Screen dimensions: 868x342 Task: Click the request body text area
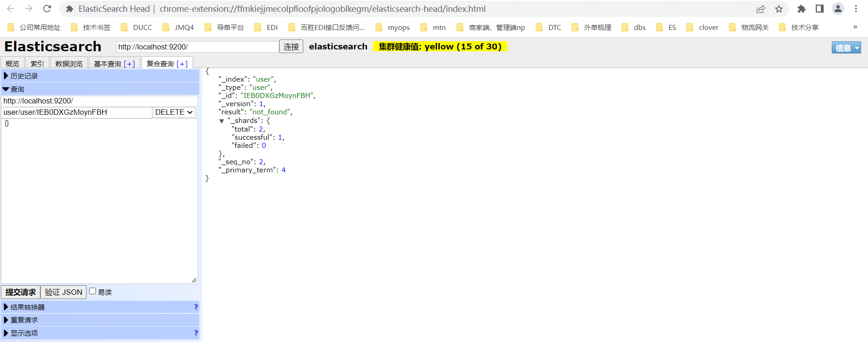[x=99, y=201]
